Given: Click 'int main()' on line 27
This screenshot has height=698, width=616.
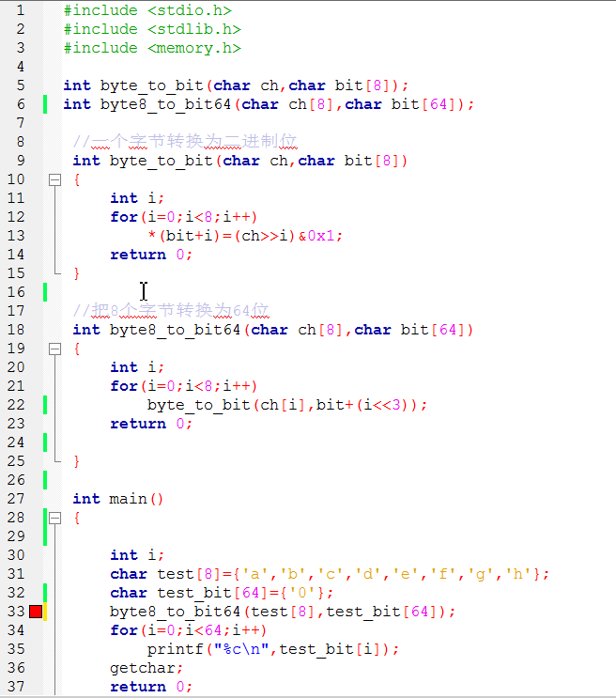Looking at the screenshot, I should (x=118, y=499).
